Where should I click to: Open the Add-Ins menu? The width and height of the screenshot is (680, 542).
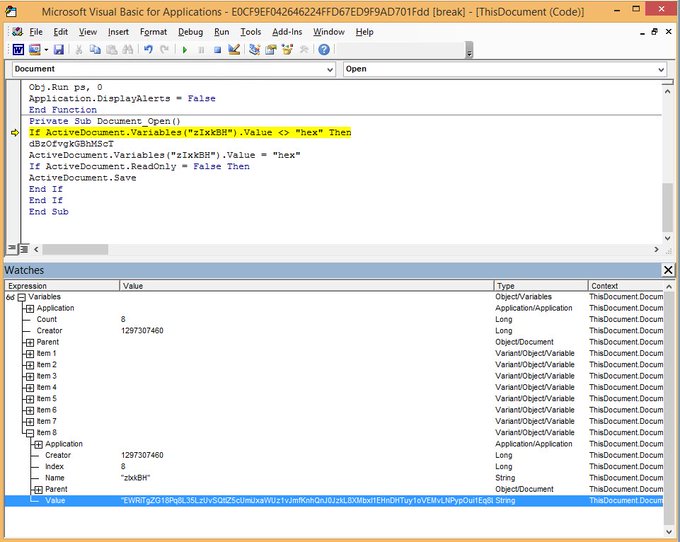pos(287,32)
